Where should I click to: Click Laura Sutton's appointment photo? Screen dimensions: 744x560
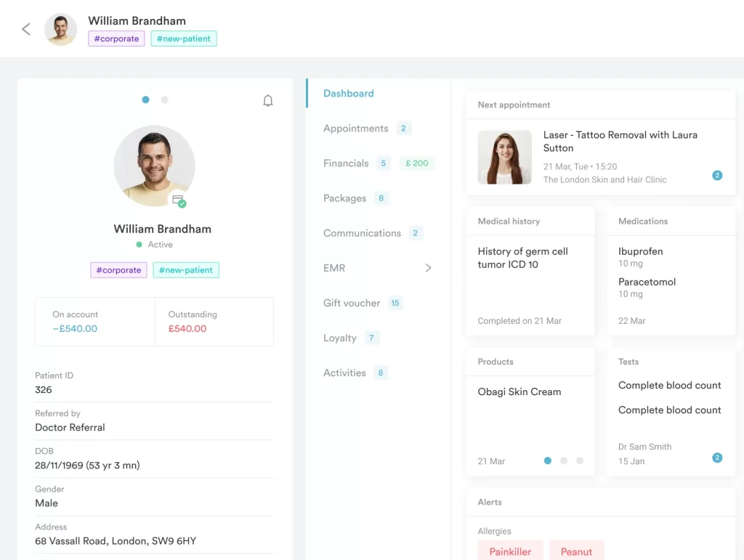[x=504, y=158]
